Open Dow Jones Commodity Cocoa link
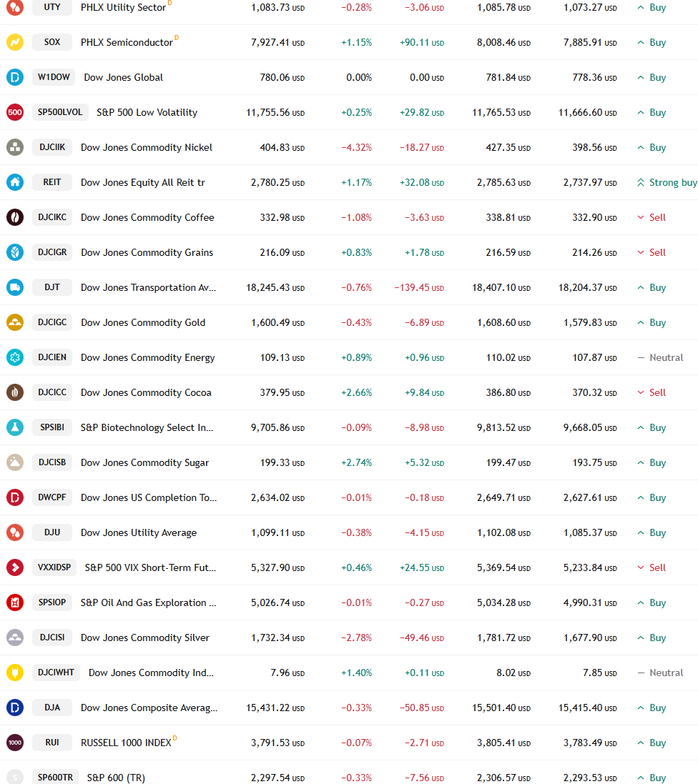The height and width of the screenshot is (784, 698). 146,392
